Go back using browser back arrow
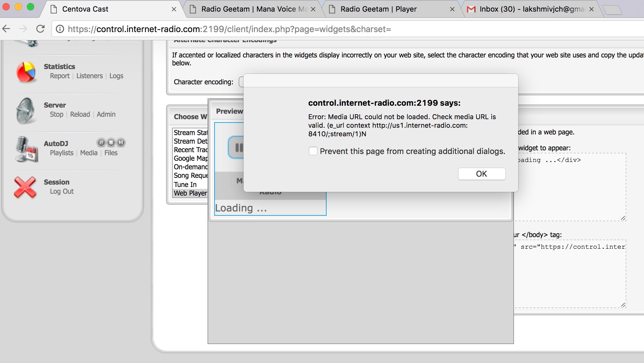The image size is (644, 363). coord(6,29)
